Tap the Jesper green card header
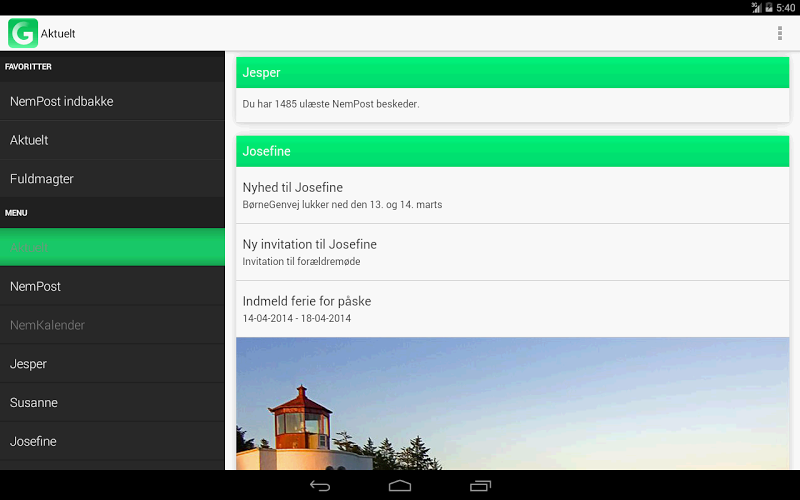 click(512, 72)
